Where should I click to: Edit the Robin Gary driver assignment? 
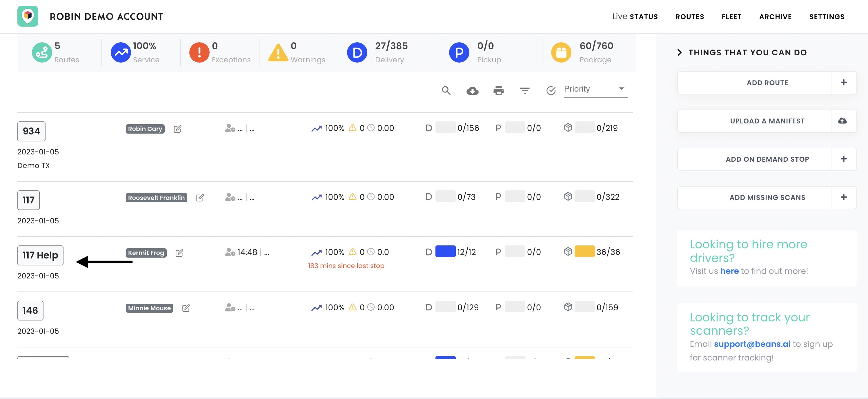pos(178,129)
